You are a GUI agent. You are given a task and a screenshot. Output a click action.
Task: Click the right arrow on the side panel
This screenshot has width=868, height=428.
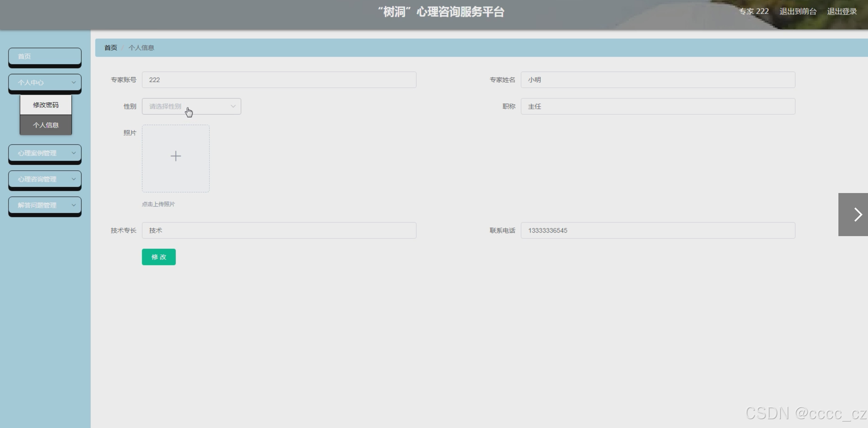click(857, 215)
